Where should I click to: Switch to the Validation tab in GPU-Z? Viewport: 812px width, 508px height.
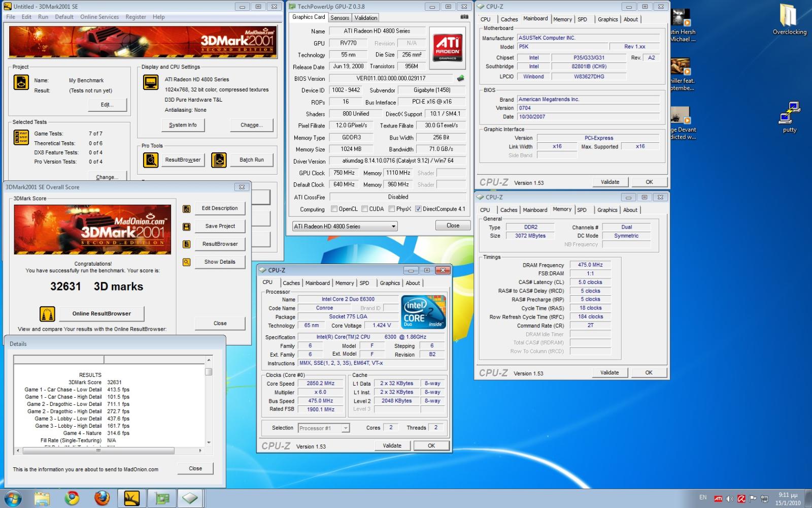pos(366,18)
